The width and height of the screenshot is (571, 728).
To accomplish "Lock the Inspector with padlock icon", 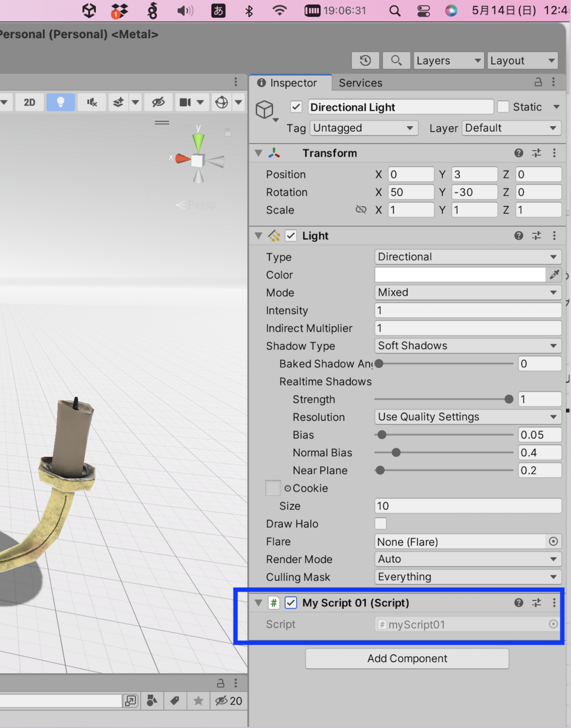I will point(538,83).
